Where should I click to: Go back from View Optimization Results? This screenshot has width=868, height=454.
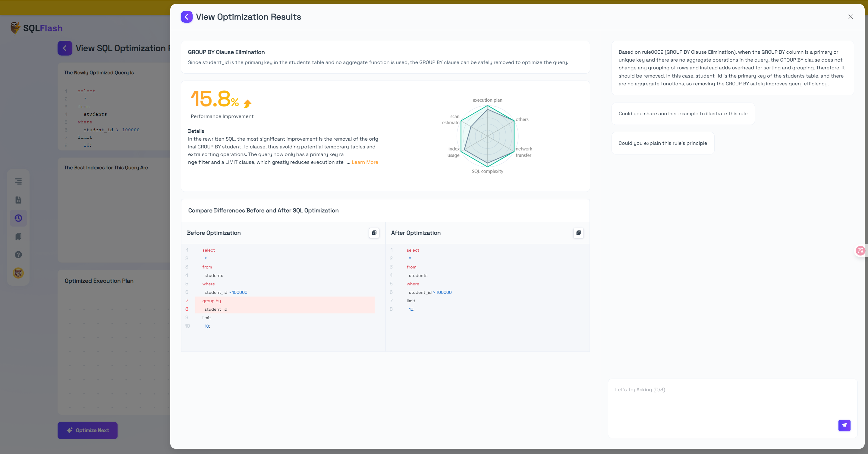[x=187, y=17]
